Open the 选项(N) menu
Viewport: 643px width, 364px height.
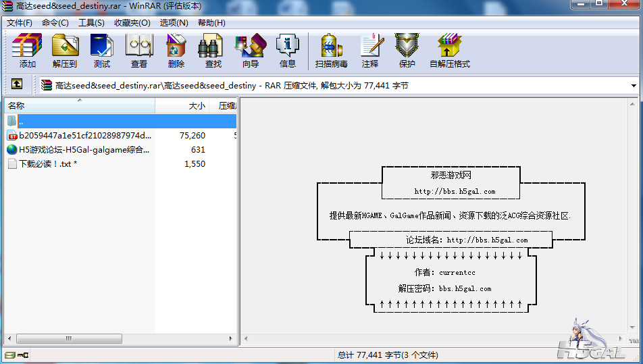174,22
